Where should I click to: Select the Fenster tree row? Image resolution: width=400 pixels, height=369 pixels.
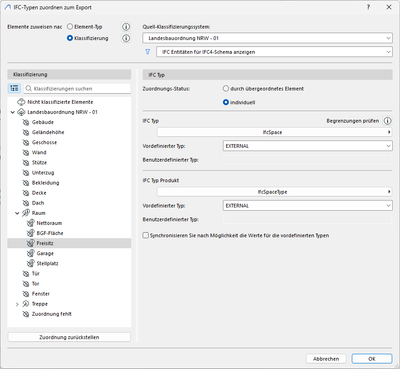tap(69, 294)
